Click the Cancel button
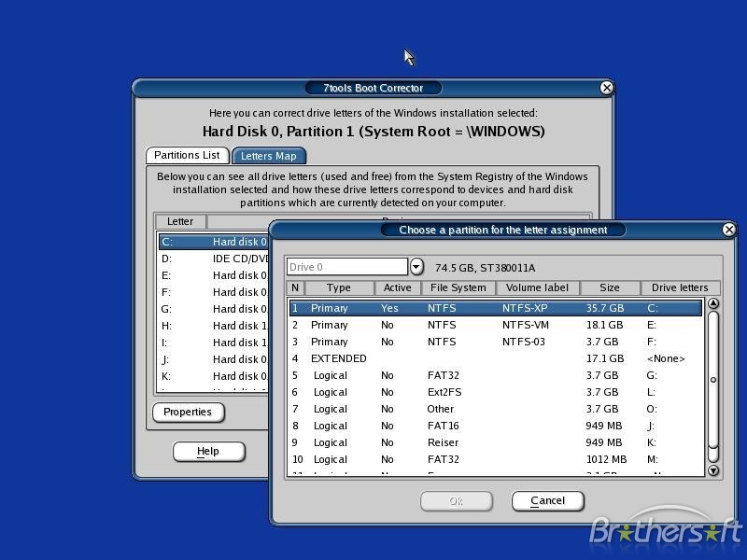Screen dimensions: 747x560 click(548, 501)
